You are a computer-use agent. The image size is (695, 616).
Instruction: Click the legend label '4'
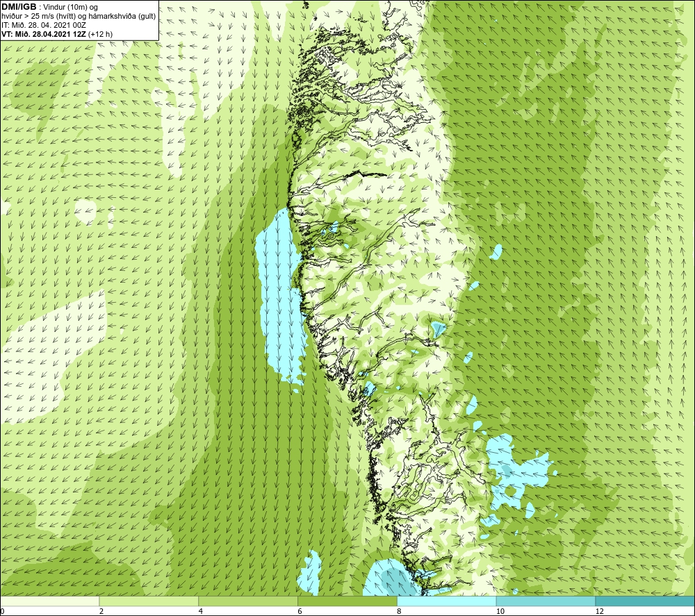click(201, 611)
